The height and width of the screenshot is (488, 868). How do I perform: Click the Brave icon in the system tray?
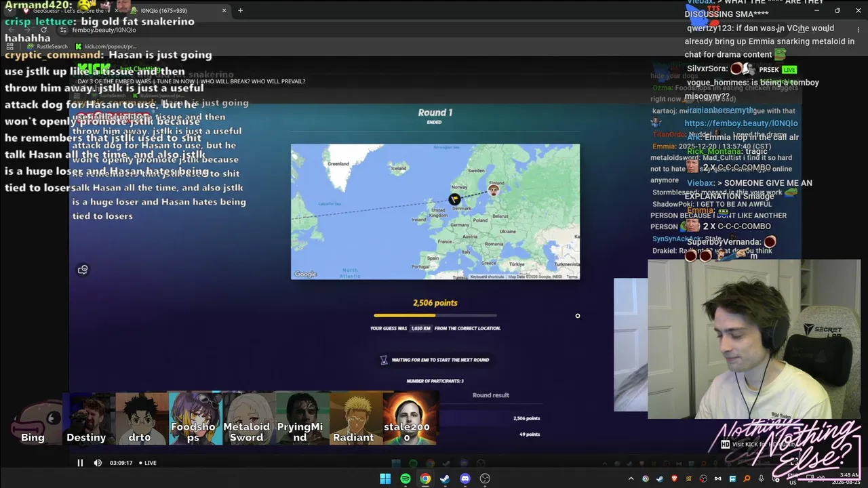tap(675, 479)
